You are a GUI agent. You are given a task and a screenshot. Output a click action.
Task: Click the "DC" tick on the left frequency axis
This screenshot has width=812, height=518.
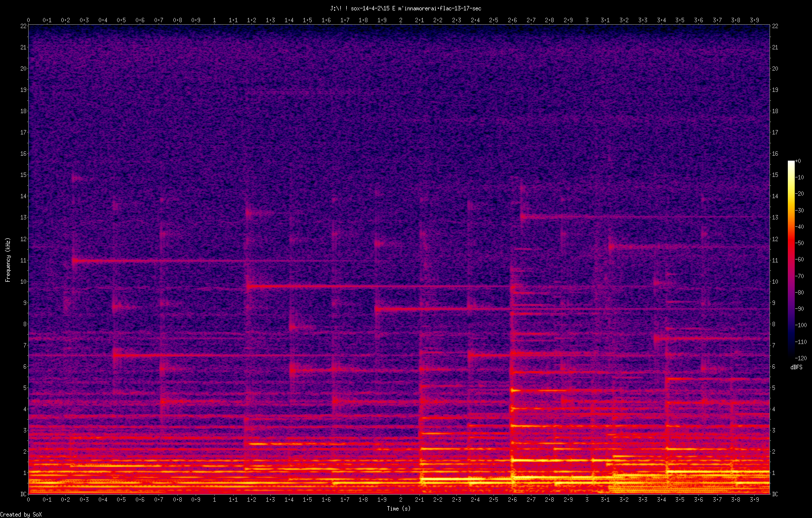pyautogui.click(x=23, y=494)
